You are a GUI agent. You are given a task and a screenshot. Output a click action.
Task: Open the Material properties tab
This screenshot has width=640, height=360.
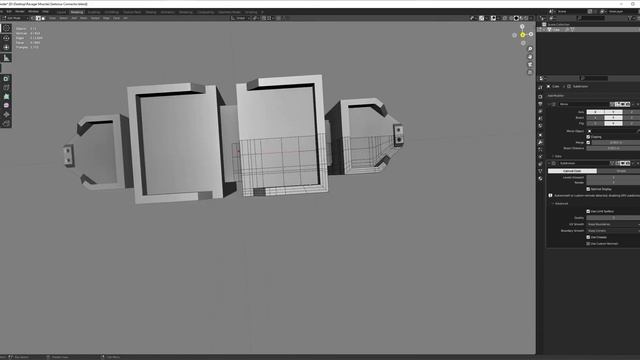540,178
